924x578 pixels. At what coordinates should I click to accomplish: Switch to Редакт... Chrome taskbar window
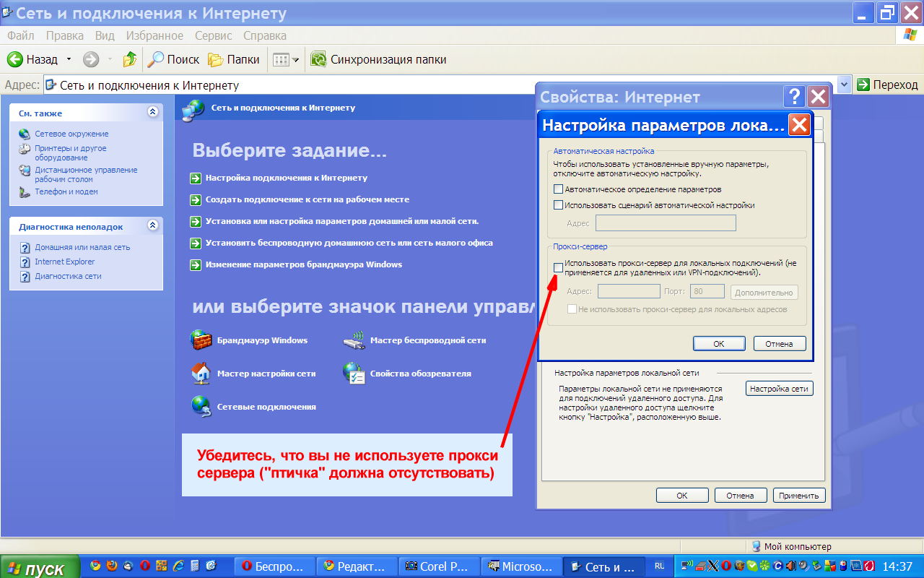point(358,566)
